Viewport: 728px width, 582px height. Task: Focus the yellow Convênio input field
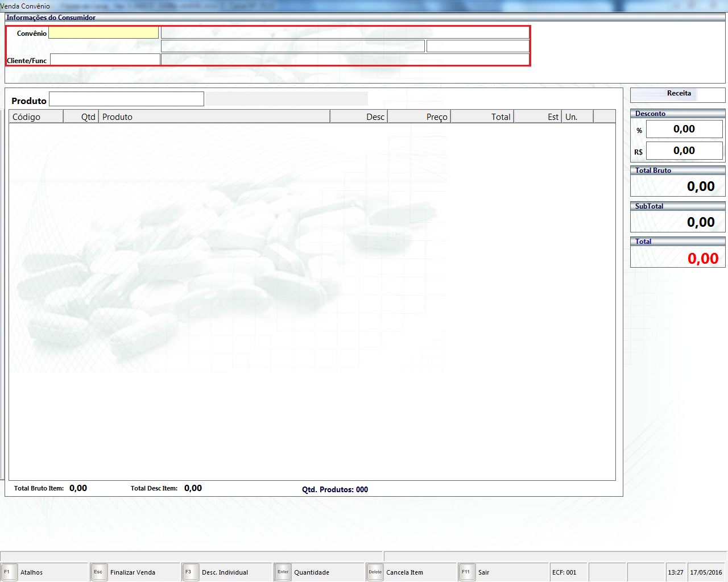point(104,33)
